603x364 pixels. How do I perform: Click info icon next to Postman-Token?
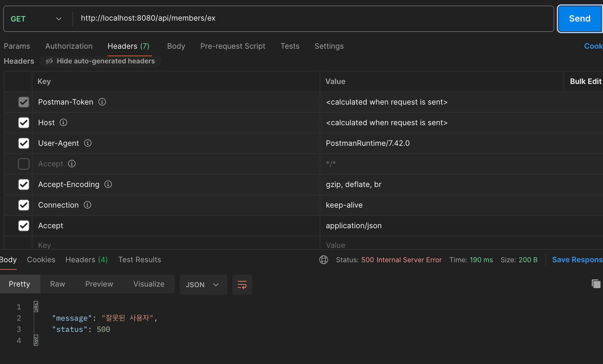(x=102, y=102)
